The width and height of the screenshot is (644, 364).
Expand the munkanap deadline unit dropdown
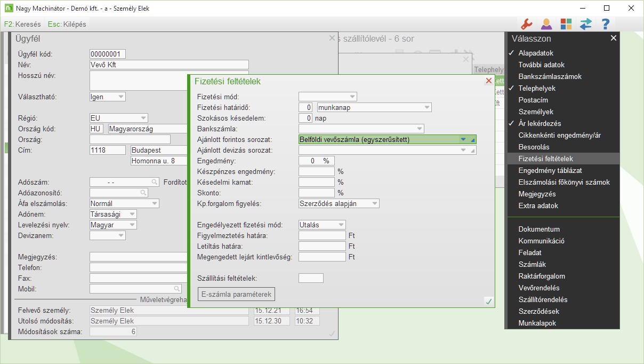click(426, 107)
